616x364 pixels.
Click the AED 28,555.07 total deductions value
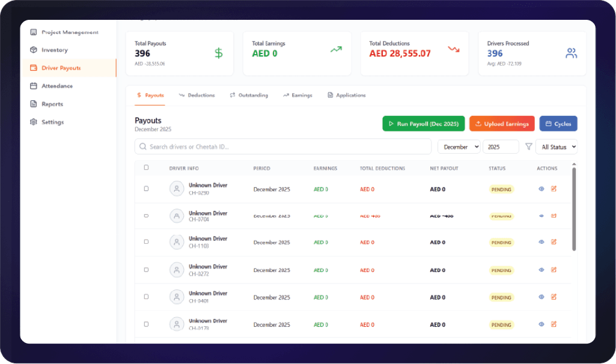(x=400, y=53)
